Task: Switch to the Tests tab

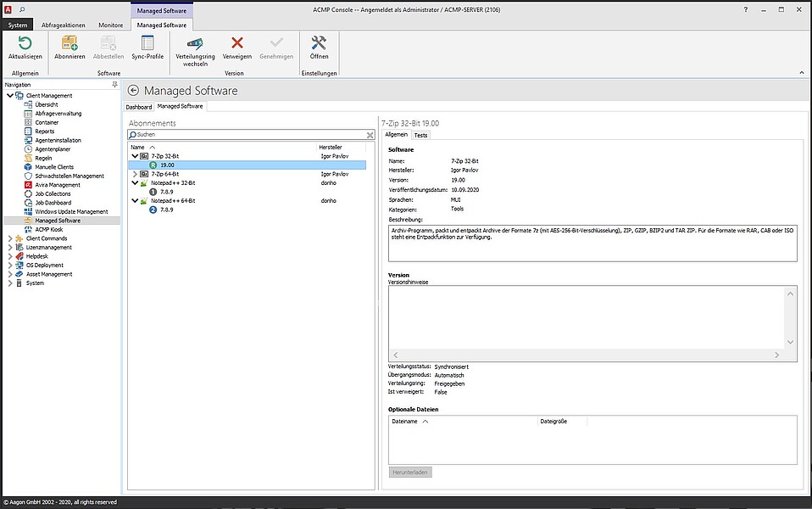Action: pos(420,135)
